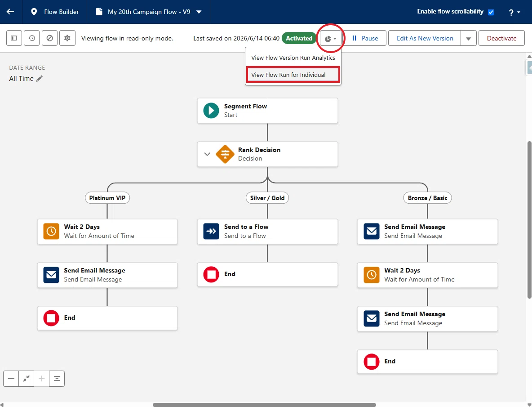Image resolution: width=532 pixels, height=407 pixels.
Task: Collapse the Rank Decision chevron
Action: click(207, 154)
